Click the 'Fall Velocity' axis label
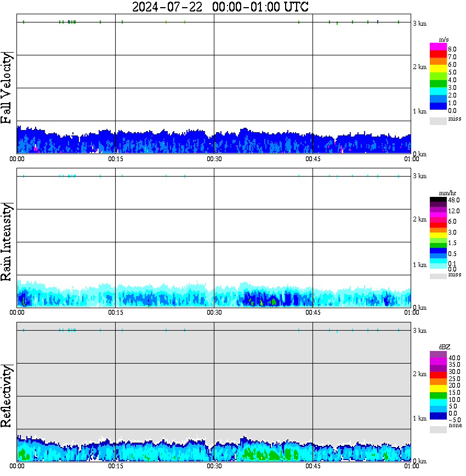The height and width of the screenshot is (476, 466). point(7,88)
